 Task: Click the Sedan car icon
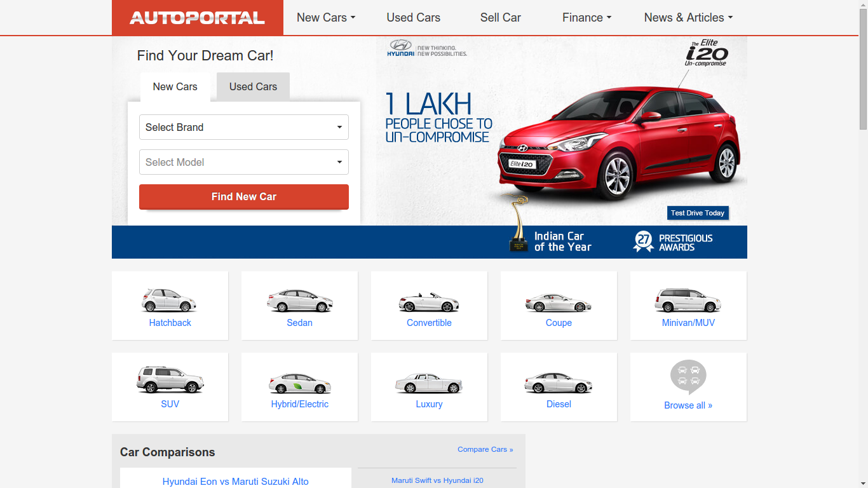(x=299, y=301)
